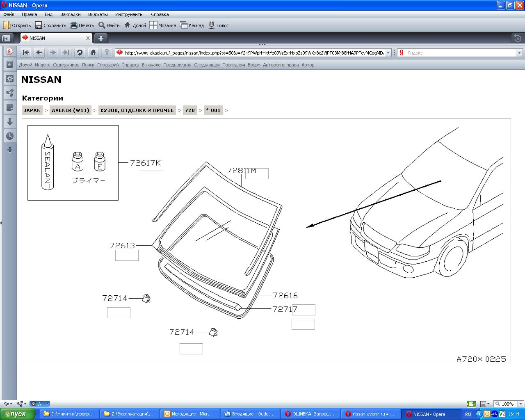Click part number 72617K in diagram

click(x=146, y=163)
